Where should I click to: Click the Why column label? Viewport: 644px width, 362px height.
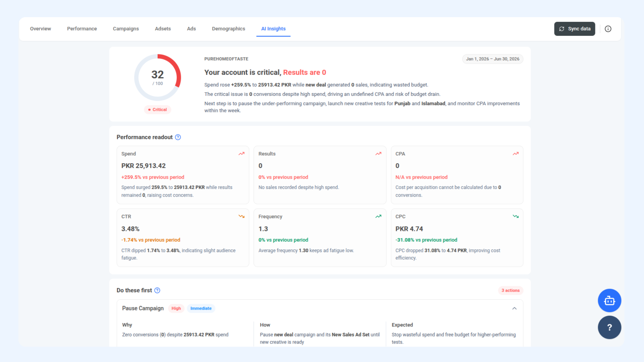point(127,325)
